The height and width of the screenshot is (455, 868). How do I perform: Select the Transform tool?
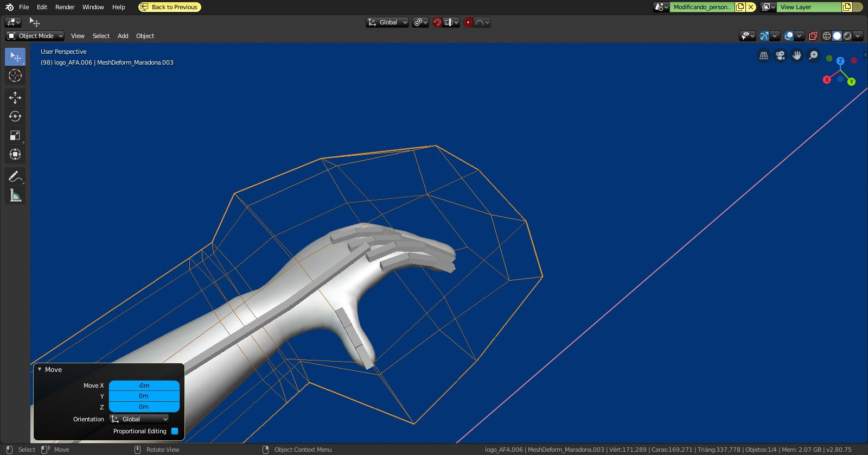pos(15,154)
